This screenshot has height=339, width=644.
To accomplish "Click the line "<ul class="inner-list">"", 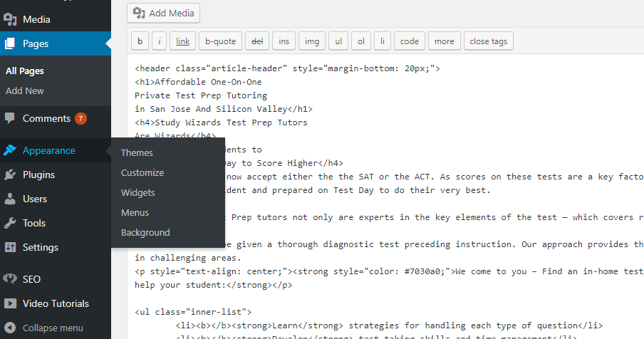I will click(193, 312).
